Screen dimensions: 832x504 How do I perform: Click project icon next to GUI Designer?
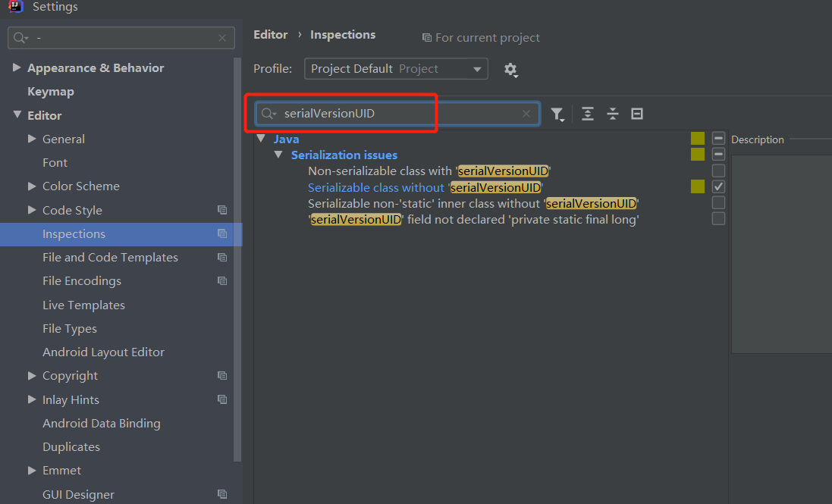pyautogui.click(x=222, y=494)
